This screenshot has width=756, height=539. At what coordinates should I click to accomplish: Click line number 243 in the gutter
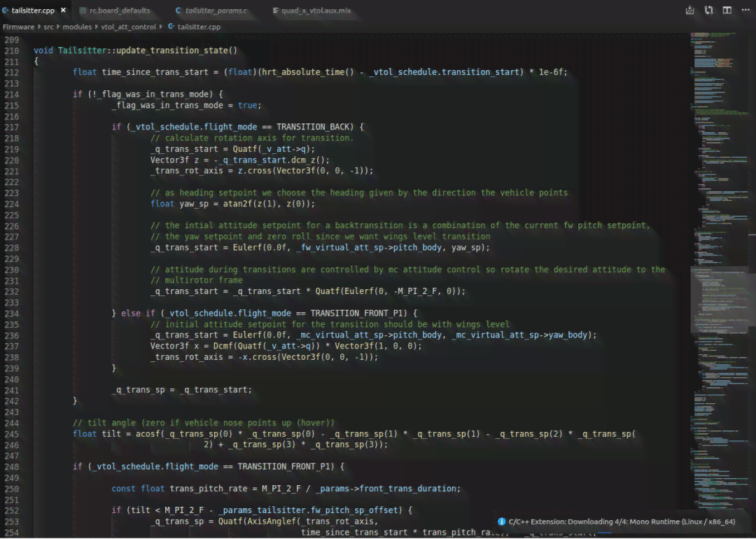pyautogui.click(x=12, y=413)
